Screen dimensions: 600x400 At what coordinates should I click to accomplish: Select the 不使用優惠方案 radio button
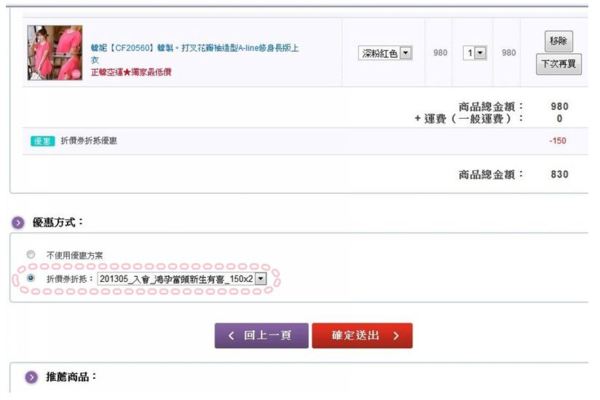click(31, 255)
